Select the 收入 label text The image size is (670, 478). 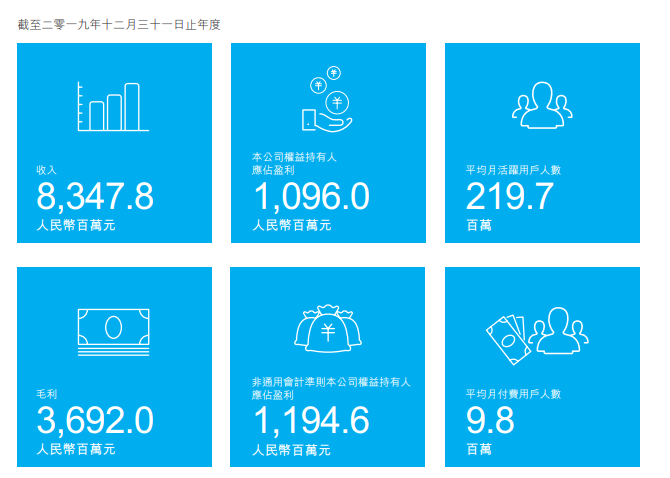47,170
